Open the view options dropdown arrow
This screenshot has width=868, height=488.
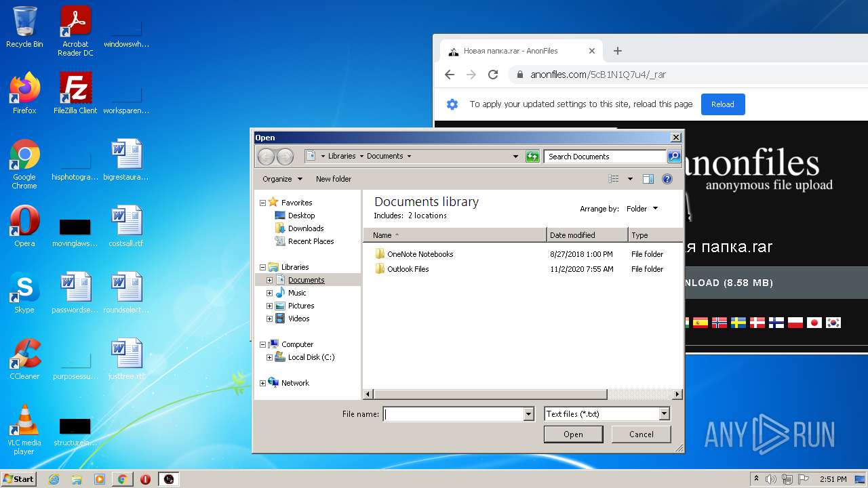point(630,179)
